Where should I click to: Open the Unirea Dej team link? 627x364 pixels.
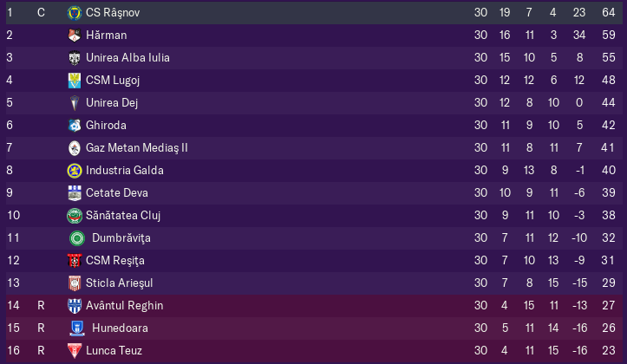tap(112, 102)
